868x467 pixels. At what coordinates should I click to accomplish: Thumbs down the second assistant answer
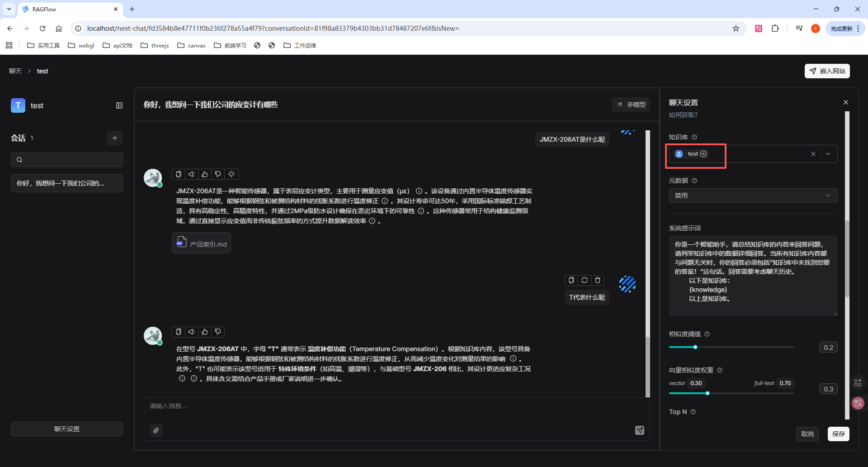coord(218,332)
